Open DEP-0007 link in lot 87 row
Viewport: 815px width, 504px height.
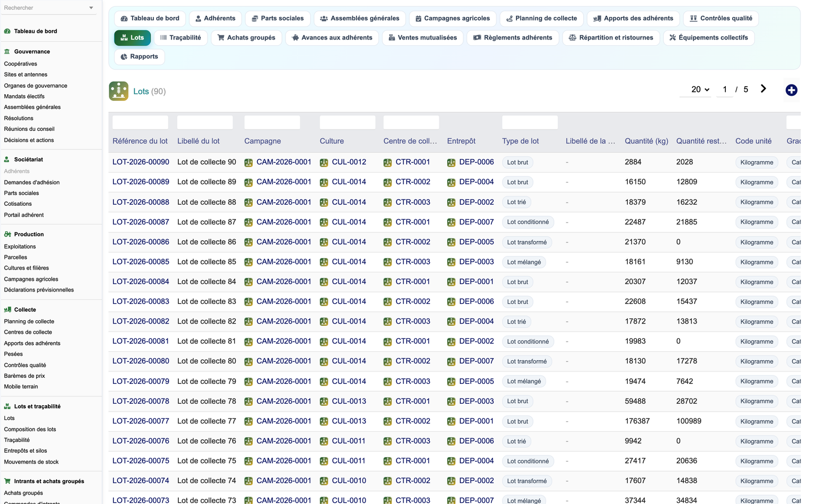477,222
